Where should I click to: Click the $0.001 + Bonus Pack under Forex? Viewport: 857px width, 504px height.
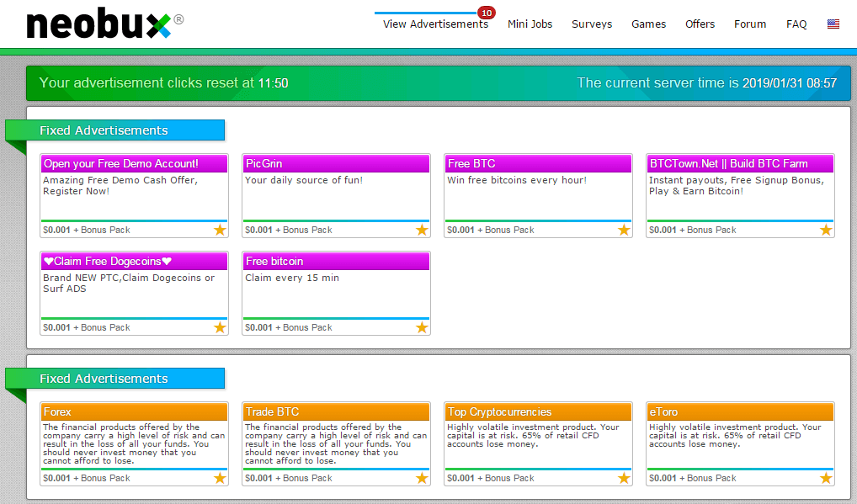tap(87, 478)
